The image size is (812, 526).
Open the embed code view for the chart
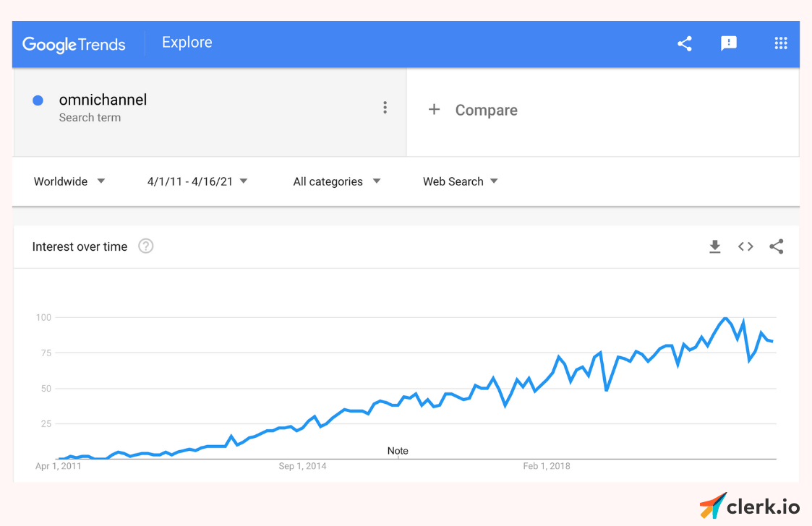pos(745,246)
